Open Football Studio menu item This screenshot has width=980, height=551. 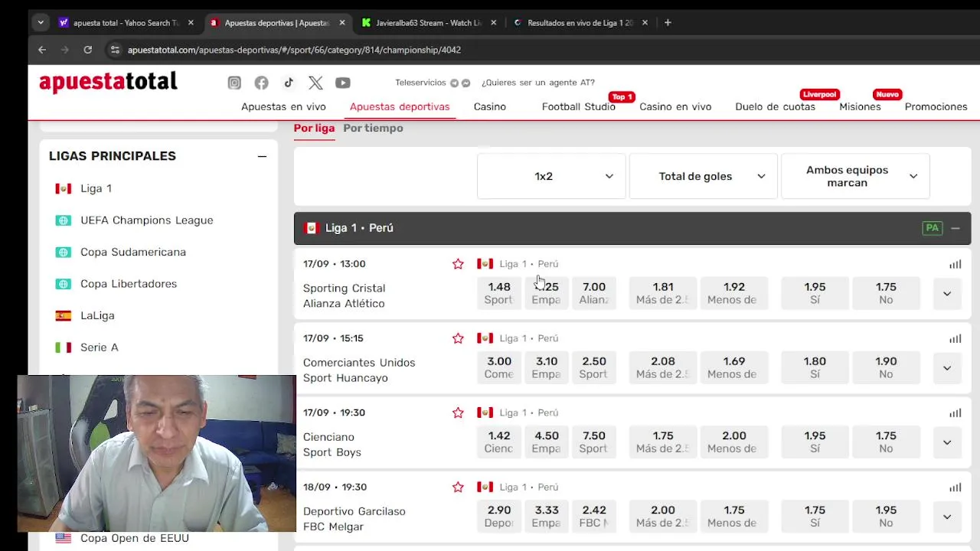click(x=579, y=106)
